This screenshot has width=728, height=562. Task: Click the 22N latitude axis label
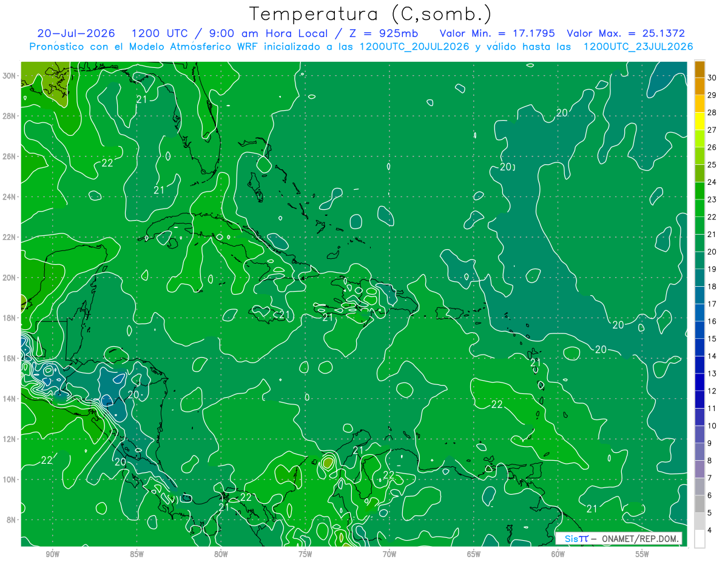coord(9,237)
